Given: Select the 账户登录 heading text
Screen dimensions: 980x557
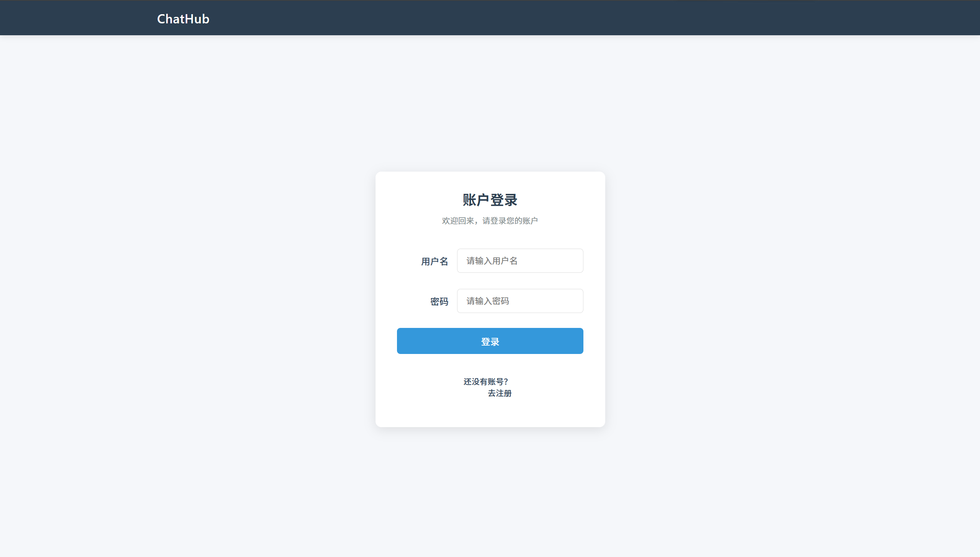Looking at the screenshot, I should pyautogui.click(x=490, y=200).
